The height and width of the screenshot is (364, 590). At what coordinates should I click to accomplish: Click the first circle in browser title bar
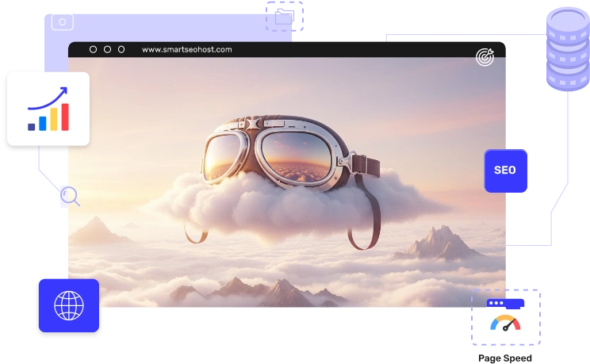93,49
